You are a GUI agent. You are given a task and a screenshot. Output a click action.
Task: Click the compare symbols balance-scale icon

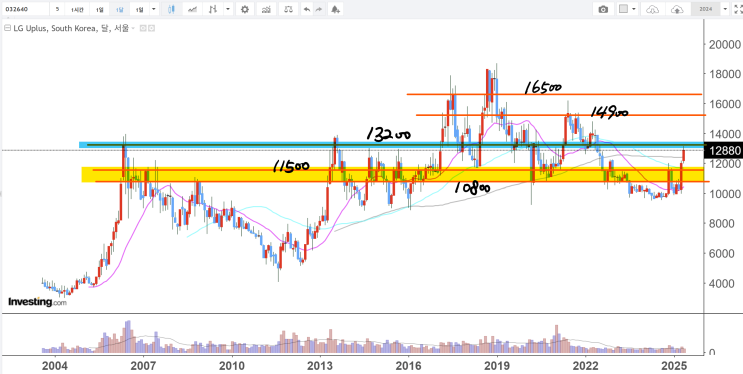[288, 9]
